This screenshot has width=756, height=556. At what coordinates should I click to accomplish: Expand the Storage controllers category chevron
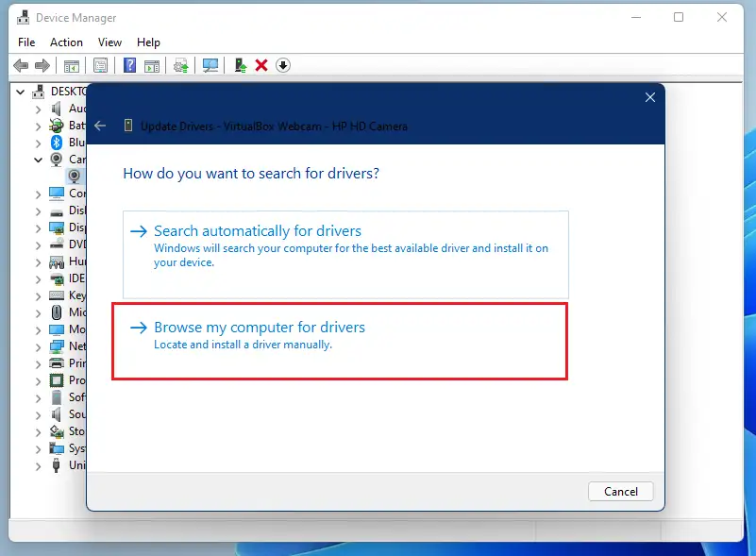(x=38, y=431)
